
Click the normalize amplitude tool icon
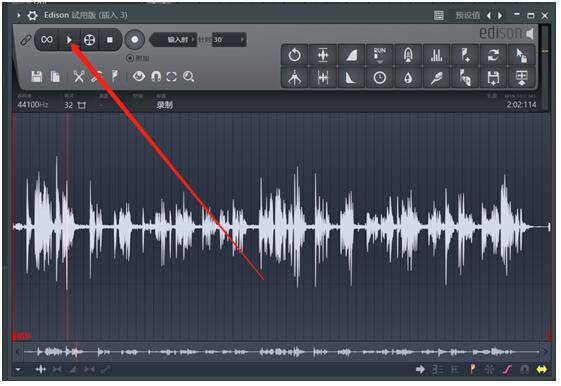coord(323,55)
